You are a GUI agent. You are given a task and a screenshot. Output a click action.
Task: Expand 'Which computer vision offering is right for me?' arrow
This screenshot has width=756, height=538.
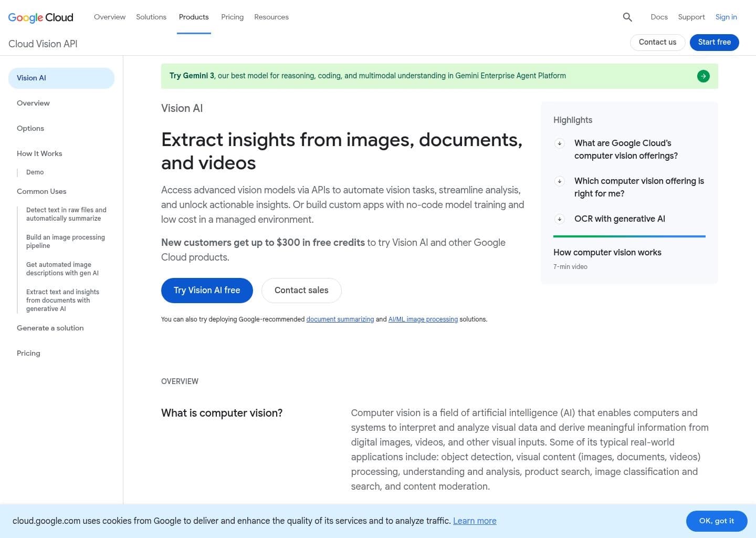click(x=560, y=181)
